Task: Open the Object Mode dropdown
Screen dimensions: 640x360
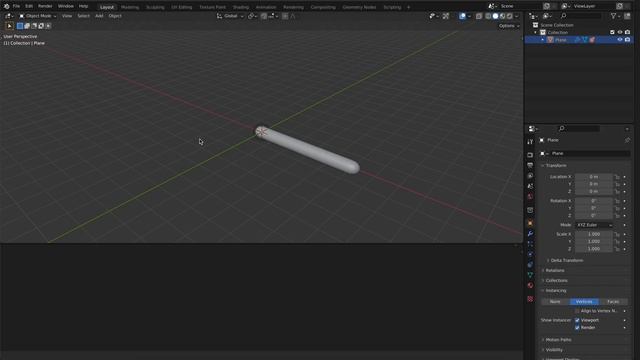Action: pos(38,16)
